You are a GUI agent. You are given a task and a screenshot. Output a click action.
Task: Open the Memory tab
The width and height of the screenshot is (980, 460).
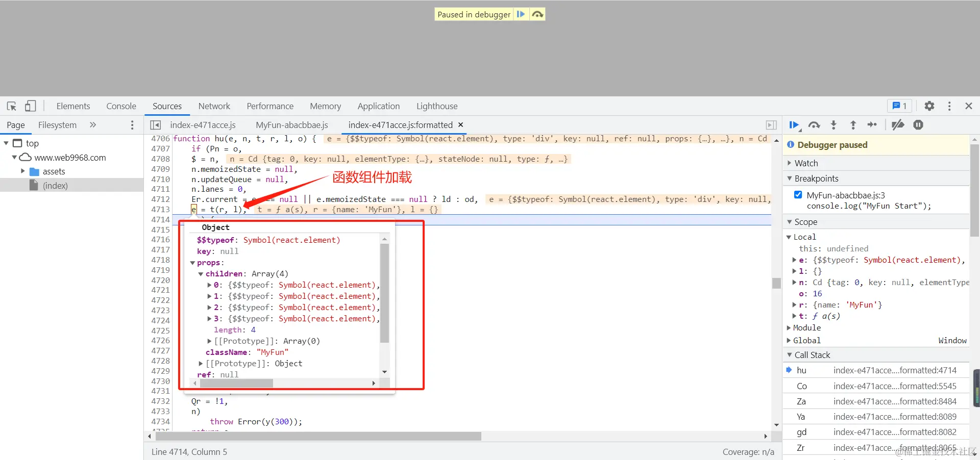tap(325, 106)
